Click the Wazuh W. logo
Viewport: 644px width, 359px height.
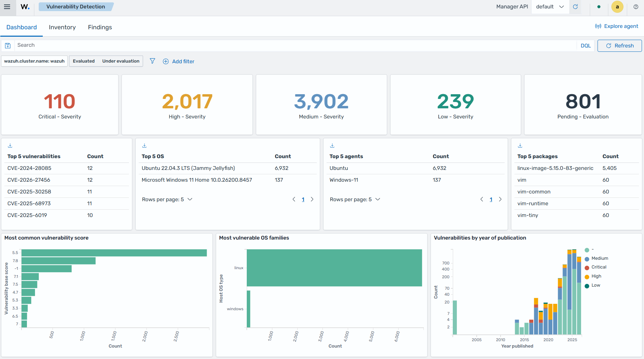tap(25, 7)
